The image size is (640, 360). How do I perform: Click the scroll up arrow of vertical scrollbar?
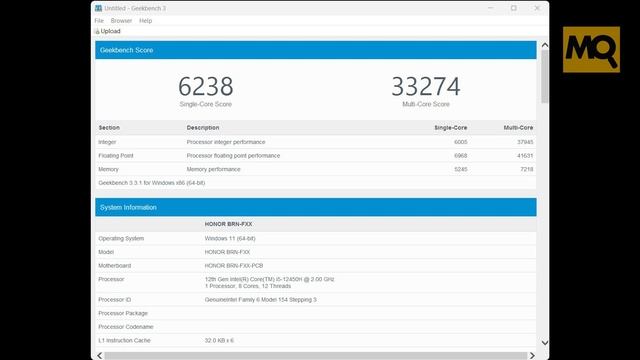[544, 45]
